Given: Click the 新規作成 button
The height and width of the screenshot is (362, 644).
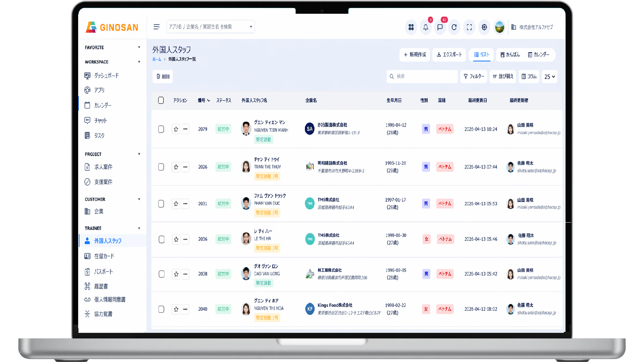Looking at the screenshot, I should pyautogui.click(x=415, y=55).
